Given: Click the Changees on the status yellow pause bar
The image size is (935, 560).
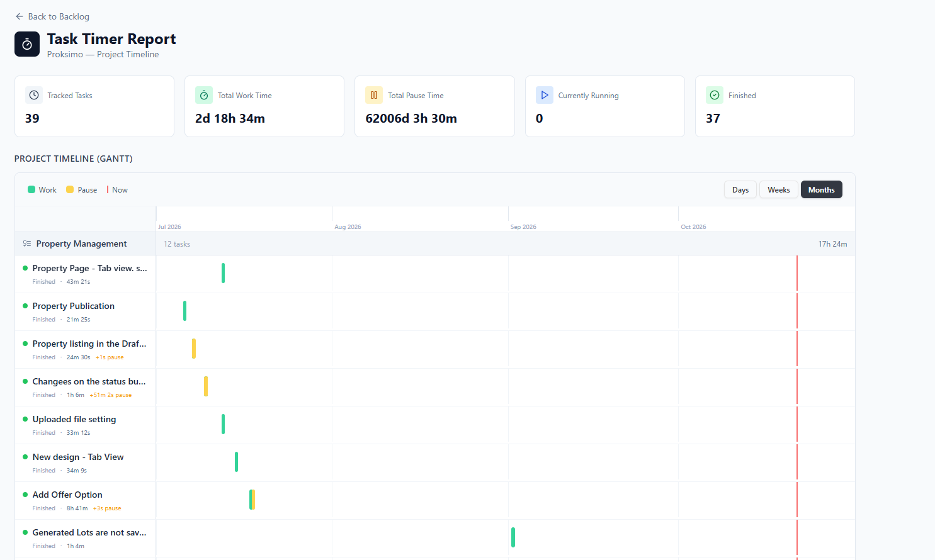Looking at the screenshot, I should click(206, 386).
